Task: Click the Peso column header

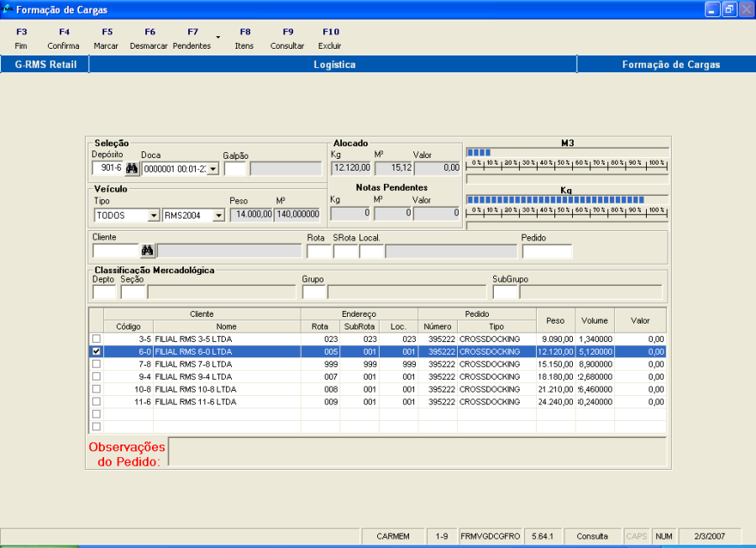Action: click(555, 319)
